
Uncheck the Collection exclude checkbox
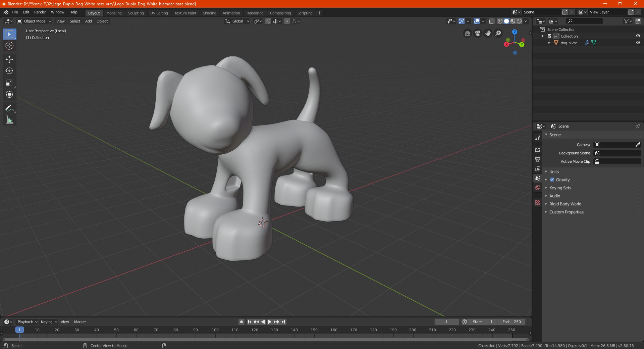pyautogui.click(x=549, y=36)
